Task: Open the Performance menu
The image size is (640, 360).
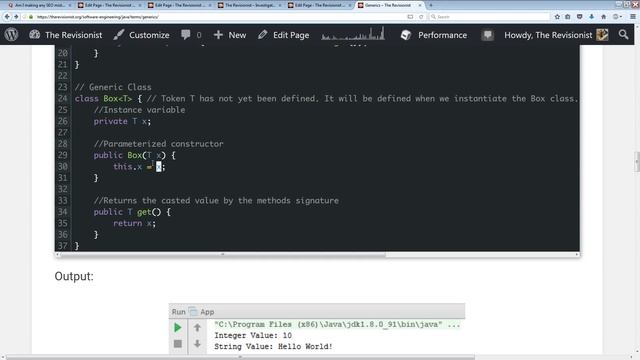Action: 433,35
